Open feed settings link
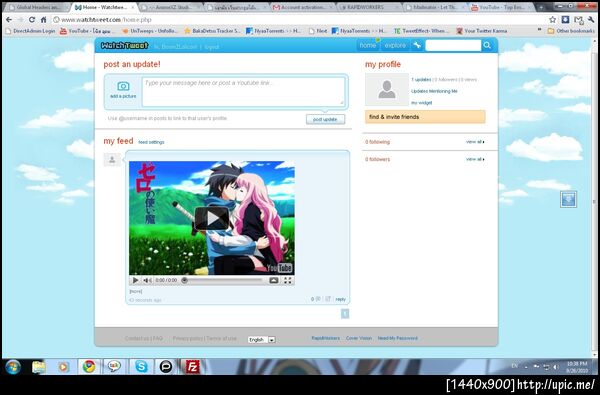Image resolution: width=600 pixels, height=395 pixels. point(151,142)
